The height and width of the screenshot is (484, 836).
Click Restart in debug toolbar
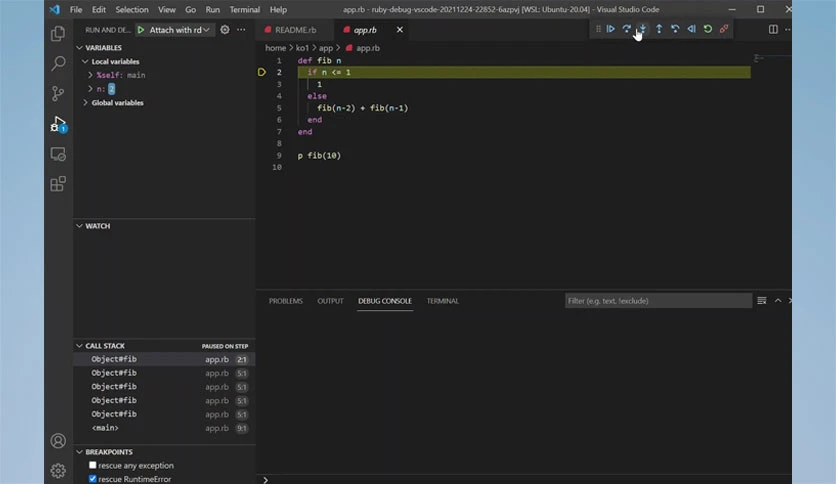[x=708, y=29]
